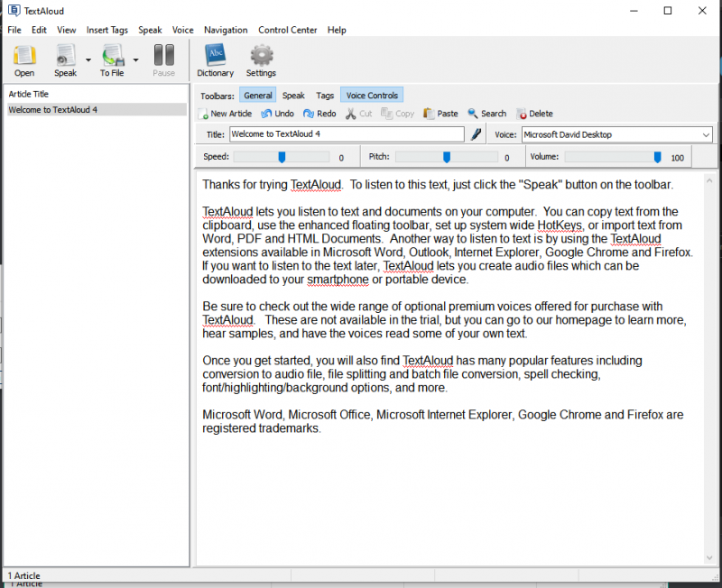Toggle the Speak toolbar
Viewport: 722px width, 588px height.
[x=293, y=96]
